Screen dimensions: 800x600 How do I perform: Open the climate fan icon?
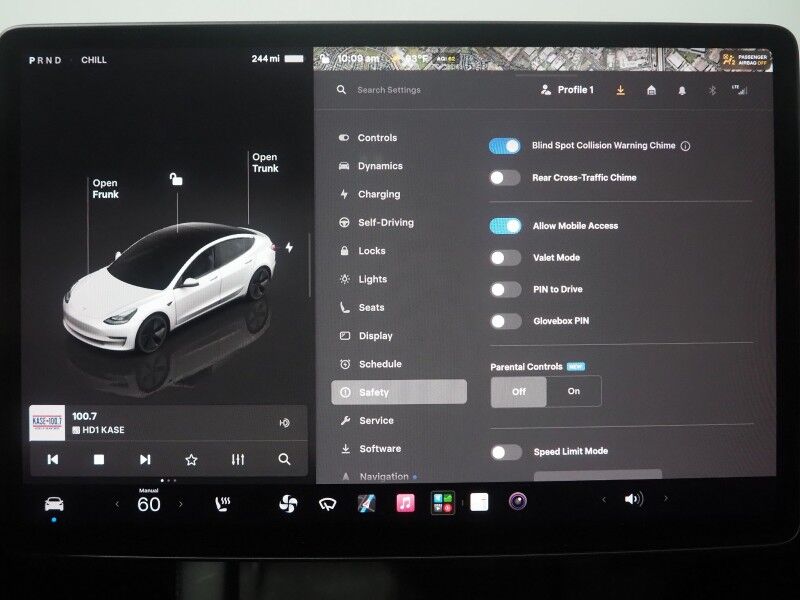pyautogui.click(x=288, y=504)
